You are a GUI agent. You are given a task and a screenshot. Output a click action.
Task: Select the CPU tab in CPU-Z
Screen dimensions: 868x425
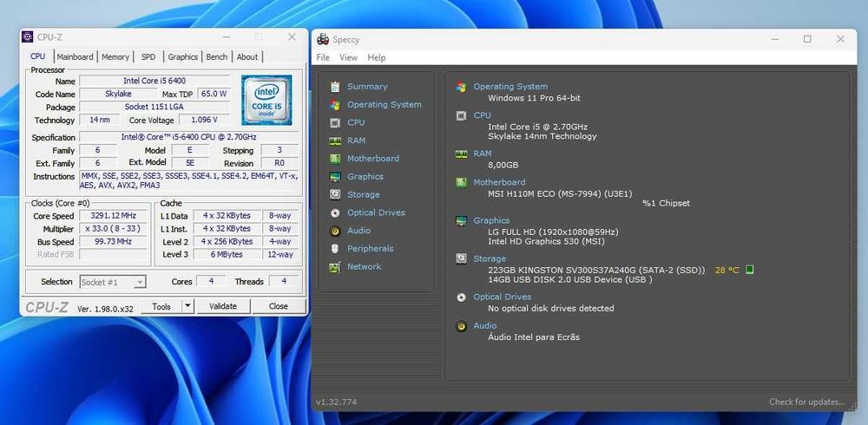coord(38,56)
